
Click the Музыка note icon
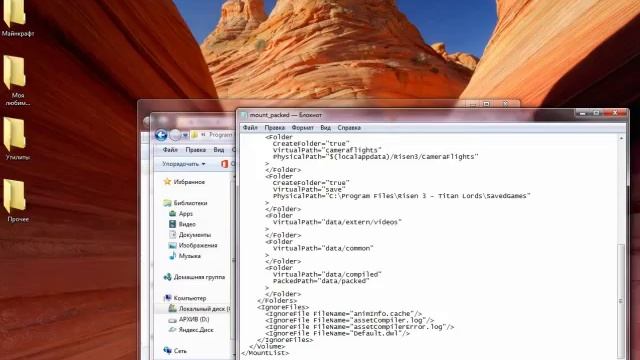173,256
